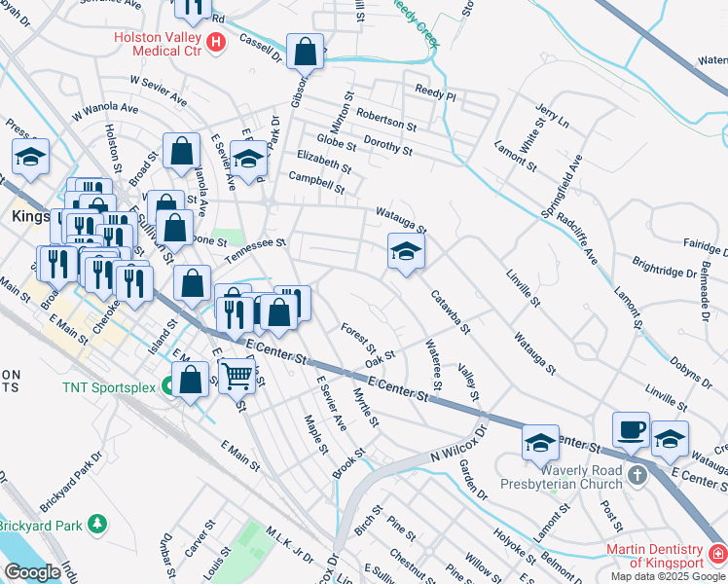
Task: Select the coffee cup cafe marker
Action: pos(631,432)
